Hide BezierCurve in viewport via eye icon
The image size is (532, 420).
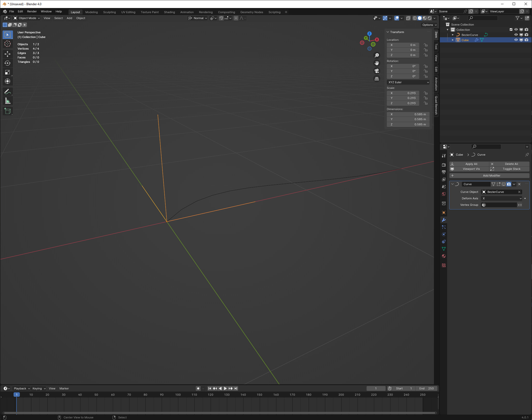(x=516, y=35)
